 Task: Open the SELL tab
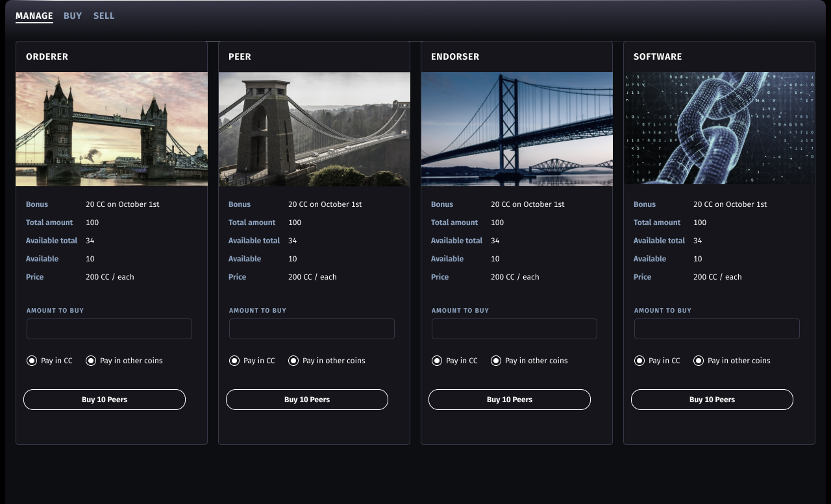tap(104, 16)
